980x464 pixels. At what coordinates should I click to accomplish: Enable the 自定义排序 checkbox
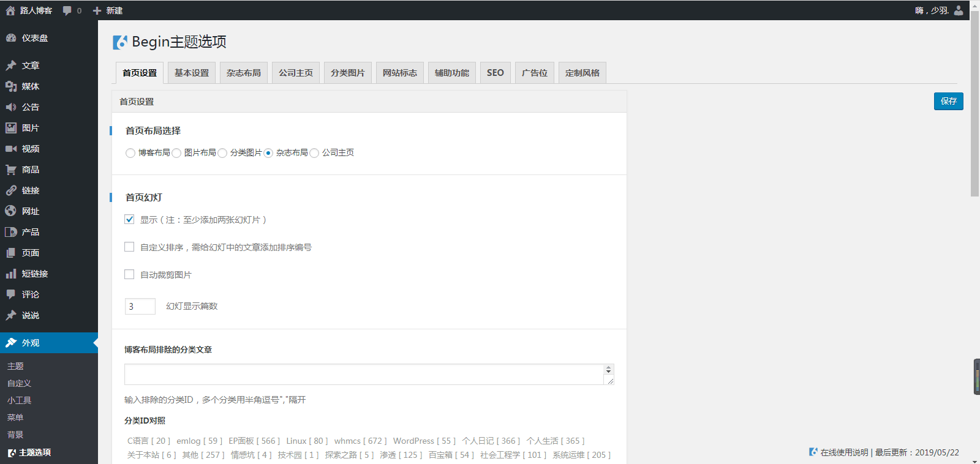129,247
